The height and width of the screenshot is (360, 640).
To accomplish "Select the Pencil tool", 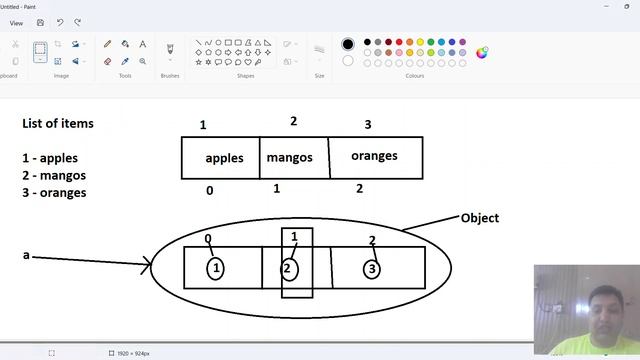I will [108, 44].
